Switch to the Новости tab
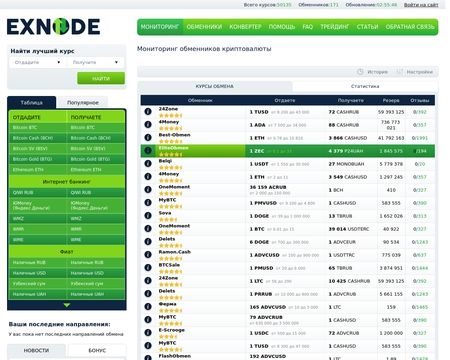Screen dimensions: 450x360 coord(36,351)
